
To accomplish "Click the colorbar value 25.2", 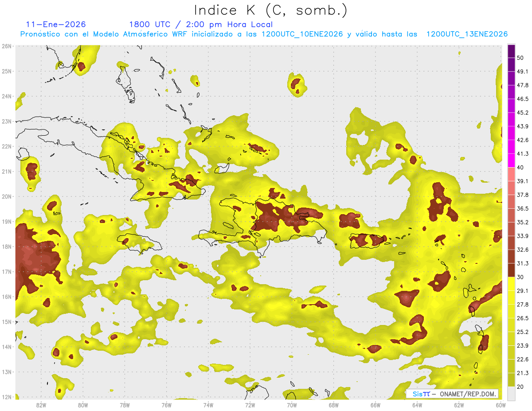I will click(522, 332).
